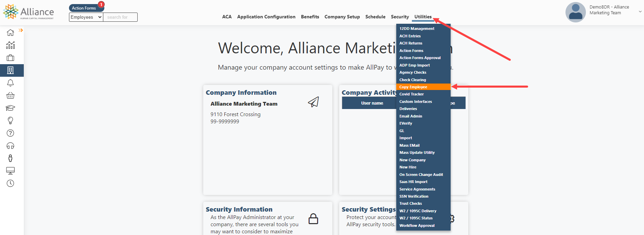Open Covid Tracker from the menu
Viewport: 644px width, 235px height.
click(x=423, y=94)
